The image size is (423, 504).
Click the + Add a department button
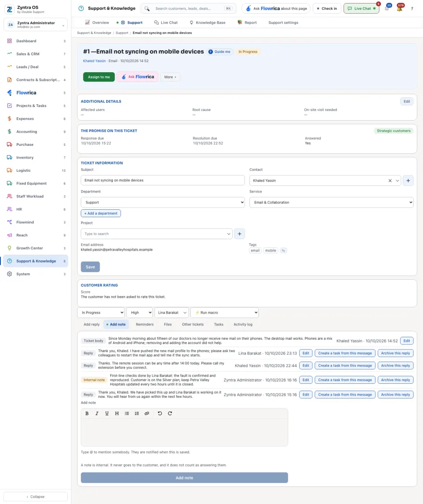pos(100,213)
